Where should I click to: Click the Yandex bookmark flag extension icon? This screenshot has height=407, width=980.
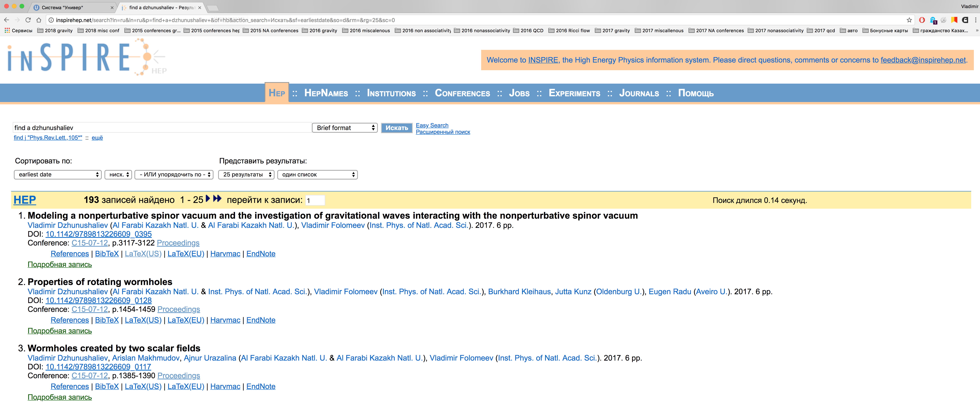954,20
